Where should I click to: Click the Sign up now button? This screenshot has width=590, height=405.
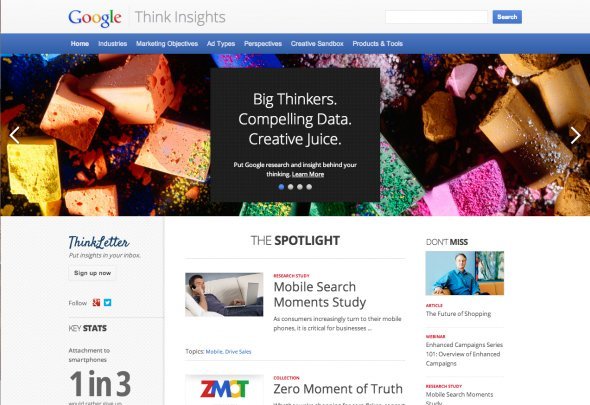click(x=92, y=273)
